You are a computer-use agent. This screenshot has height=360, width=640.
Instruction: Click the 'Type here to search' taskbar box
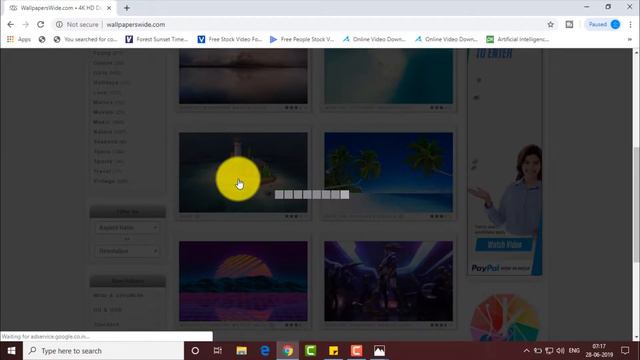pos(104,351)
